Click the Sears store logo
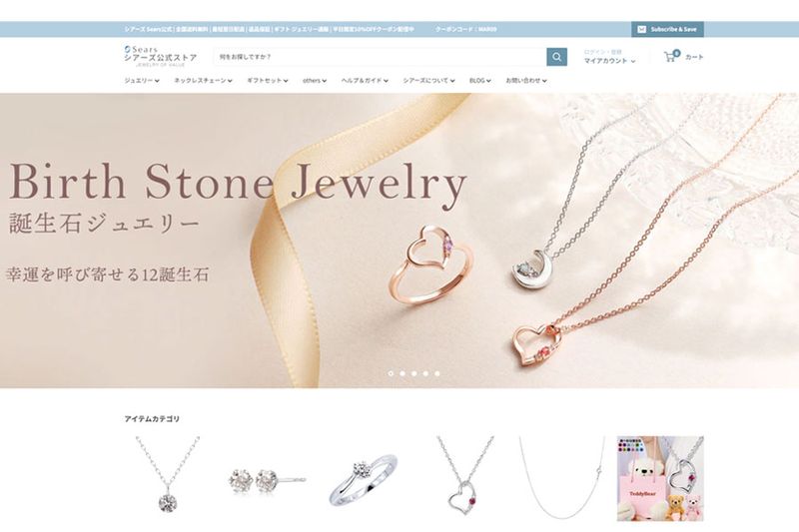The height and width of the screenshot is (532, 799). pyautogui.click(x=160, y=56)
